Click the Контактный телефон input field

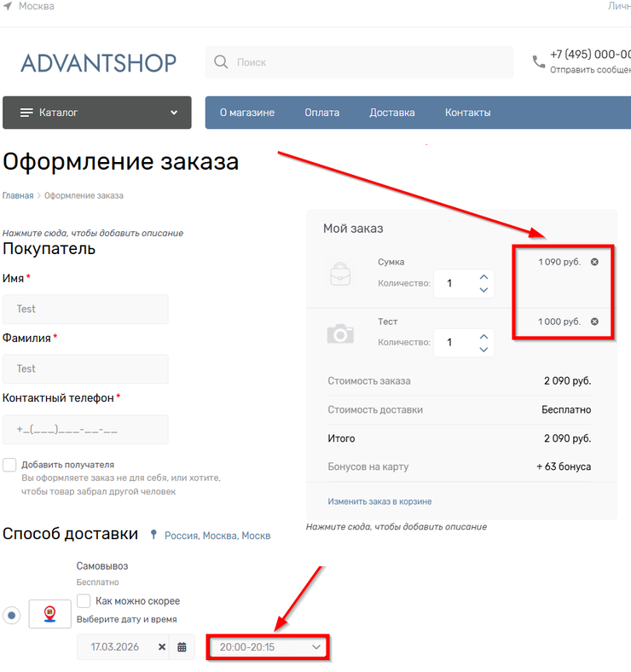pyautogui.click(x=85, y=430)
